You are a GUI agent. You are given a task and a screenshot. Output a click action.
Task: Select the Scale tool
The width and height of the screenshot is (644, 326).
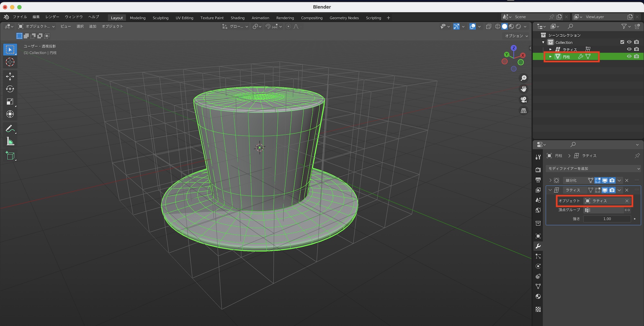[x=10, y=102]
